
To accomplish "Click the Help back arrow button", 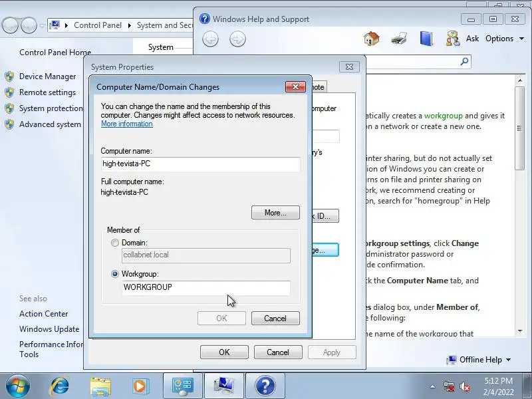I will (210, 39).
